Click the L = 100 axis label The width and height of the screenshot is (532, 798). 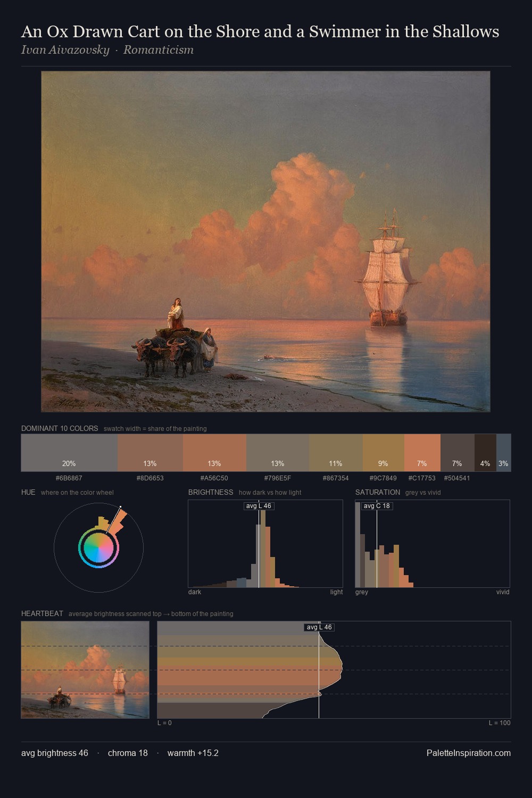point(500,723)
